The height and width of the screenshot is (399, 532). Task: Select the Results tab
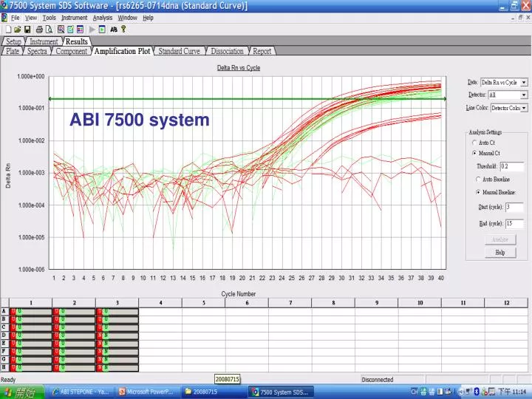(x=76, y=41)
